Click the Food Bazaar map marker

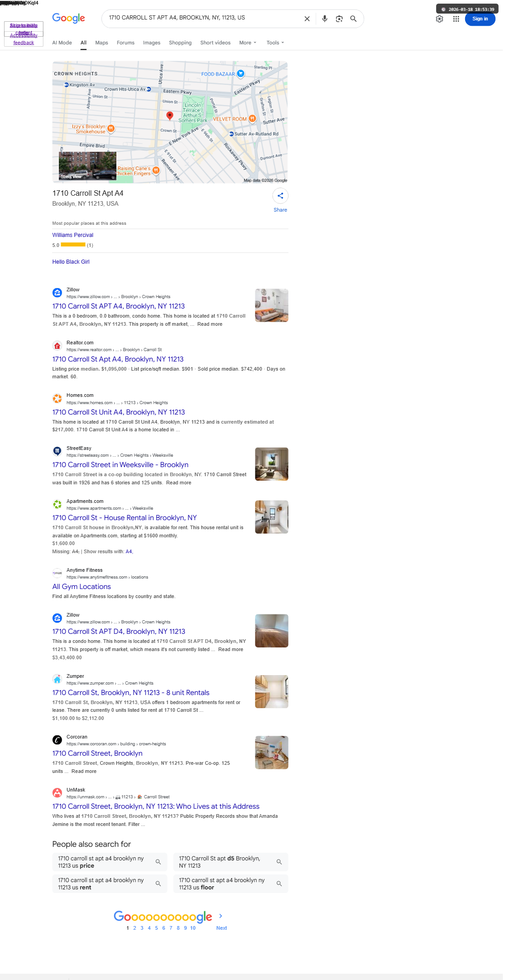click(241, 73)
